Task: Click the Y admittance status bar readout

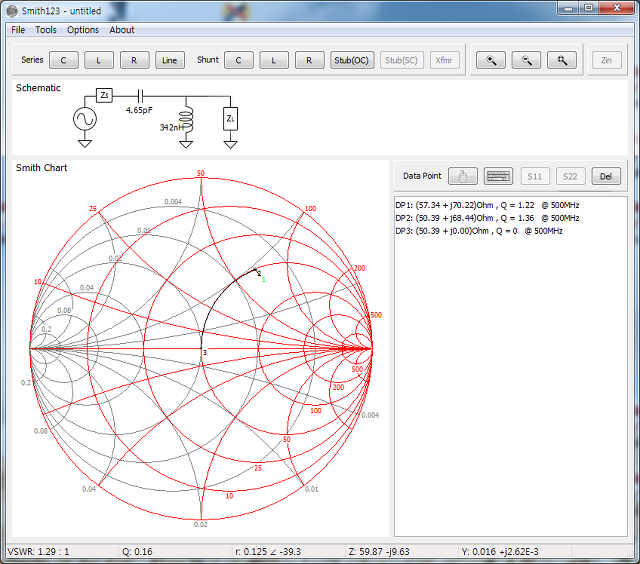Action: click(500, 552)
